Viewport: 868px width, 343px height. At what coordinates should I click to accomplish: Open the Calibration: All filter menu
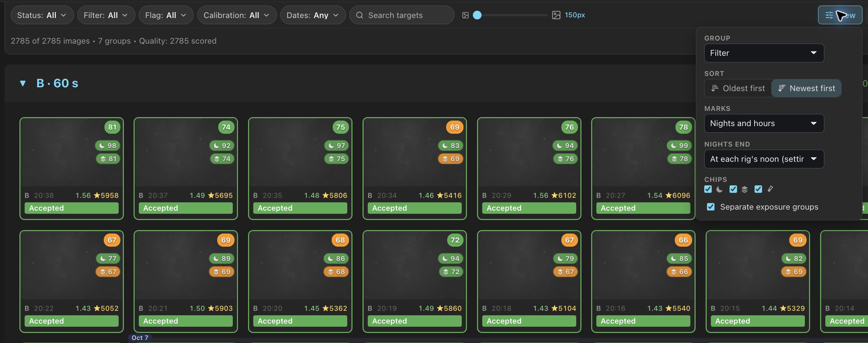click(237, 15)
